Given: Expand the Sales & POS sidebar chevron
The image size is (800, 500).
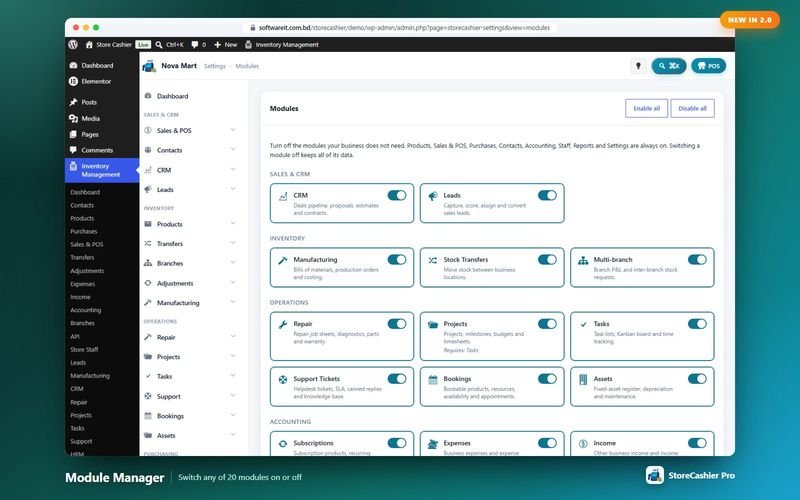Looking at the screenshot, I should tap(233, 130).
